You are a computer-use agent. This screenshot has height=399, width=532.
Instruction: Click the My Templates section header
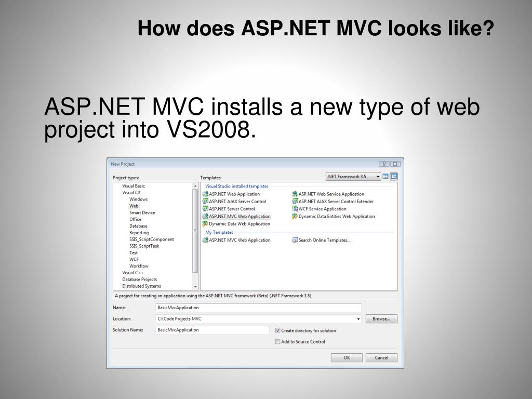tap(219, 232)
